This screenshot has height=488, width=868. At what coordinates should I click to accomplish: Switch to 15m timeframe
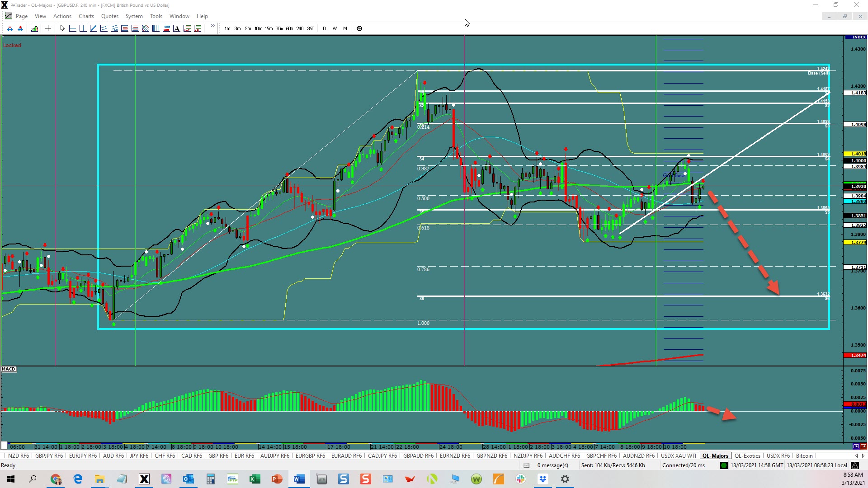point(269,28)
